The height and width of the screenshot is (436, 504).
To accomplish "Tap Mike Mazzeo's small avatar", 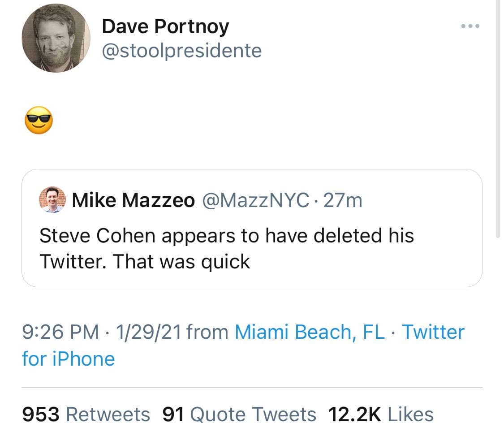I will pyautogui.click(x=52, y=200).
